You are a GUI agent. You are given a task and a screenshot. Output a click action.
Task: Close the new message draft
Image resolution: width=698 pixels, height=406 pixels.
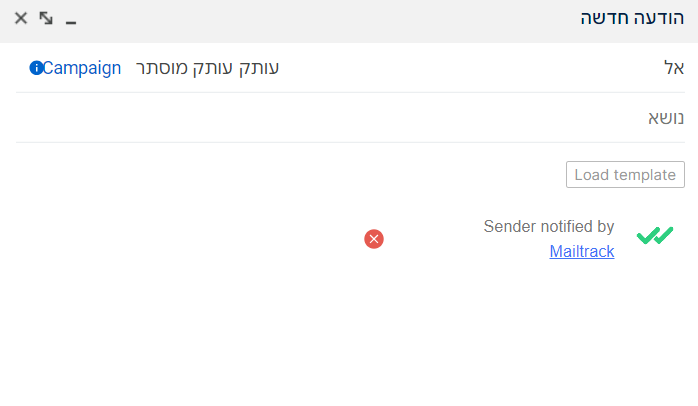tap(21, 18)
